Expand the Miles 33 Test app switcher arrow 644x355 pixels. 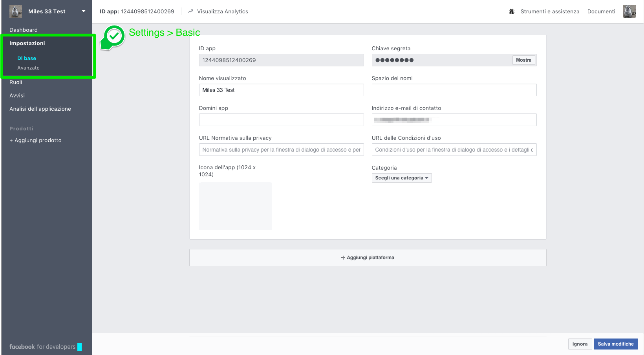click(x=83, y=11)
